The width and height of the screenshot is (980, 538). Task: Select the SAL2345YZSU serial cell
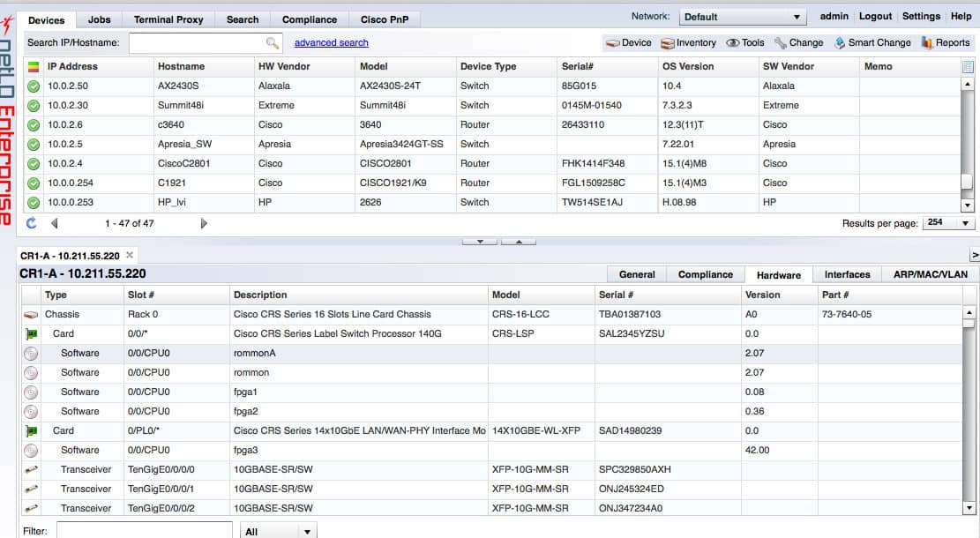click(x=668, y=333)
